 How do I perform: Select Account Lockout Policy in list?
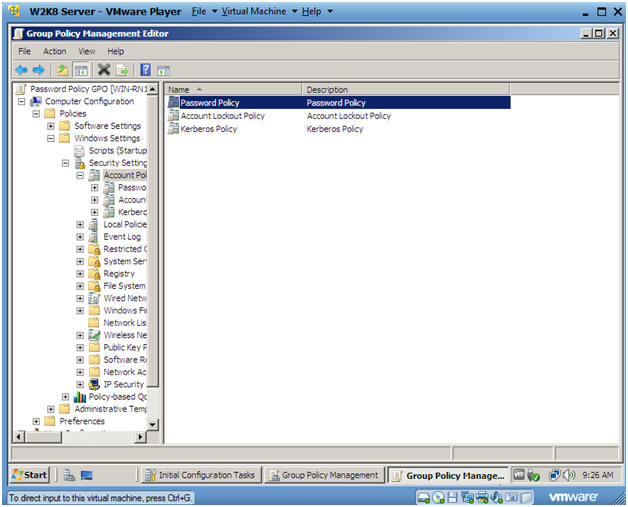tap(223, 116)
